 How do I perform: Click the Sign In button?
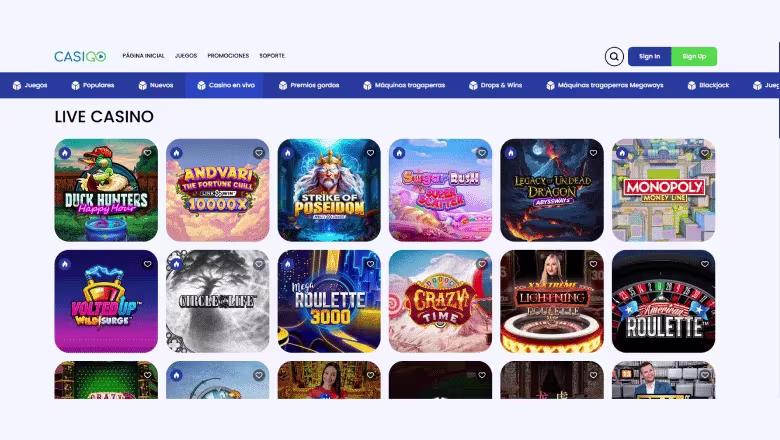tap(650, 56)
